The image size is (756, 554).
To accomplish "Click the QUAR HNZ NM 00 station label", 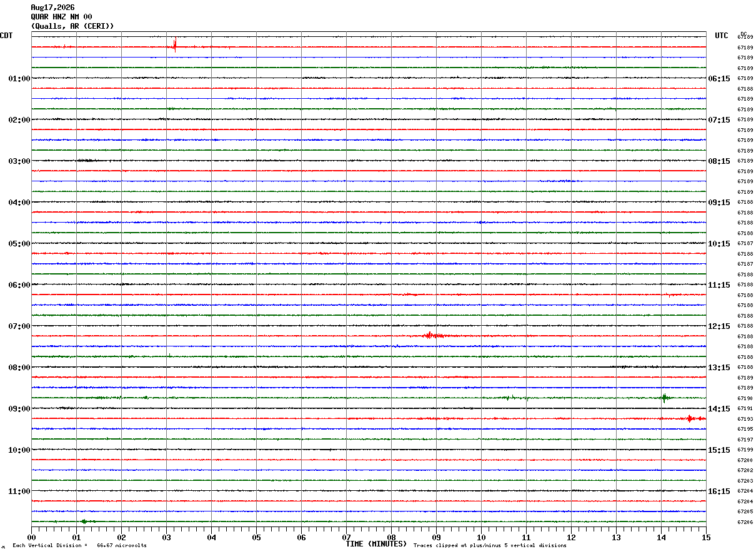I will tap(61, 17).
